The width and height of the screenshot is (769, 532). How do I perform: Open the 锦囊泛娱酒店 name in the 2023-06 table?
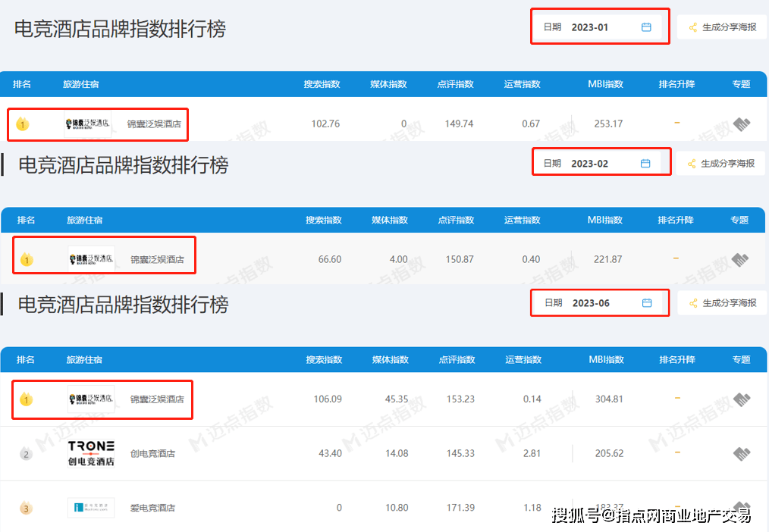tap(157, 399)
